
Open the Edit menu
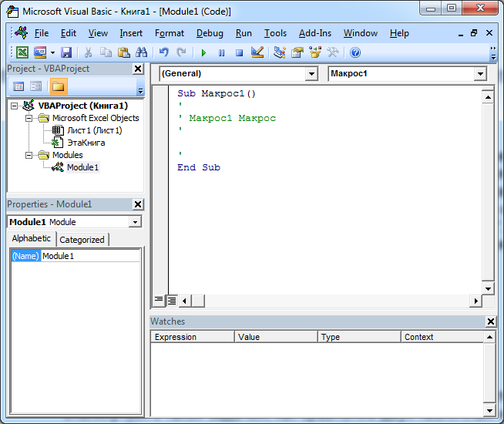(69, 33)
